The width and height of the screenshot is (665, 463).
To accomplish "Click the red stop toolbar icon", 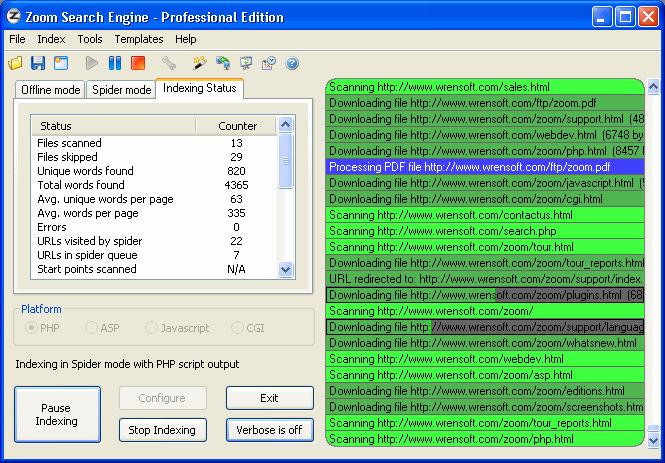I will (138, 64).
